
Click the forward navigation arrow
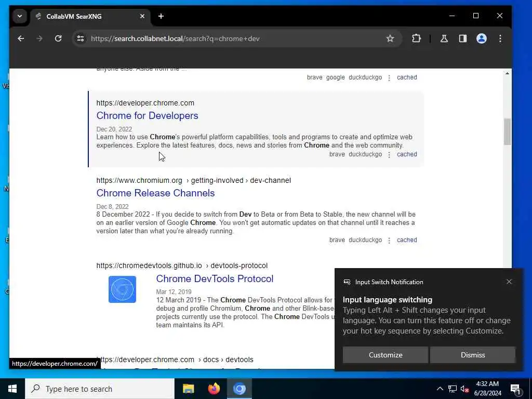pyautogui.click(x=39, y=38)
